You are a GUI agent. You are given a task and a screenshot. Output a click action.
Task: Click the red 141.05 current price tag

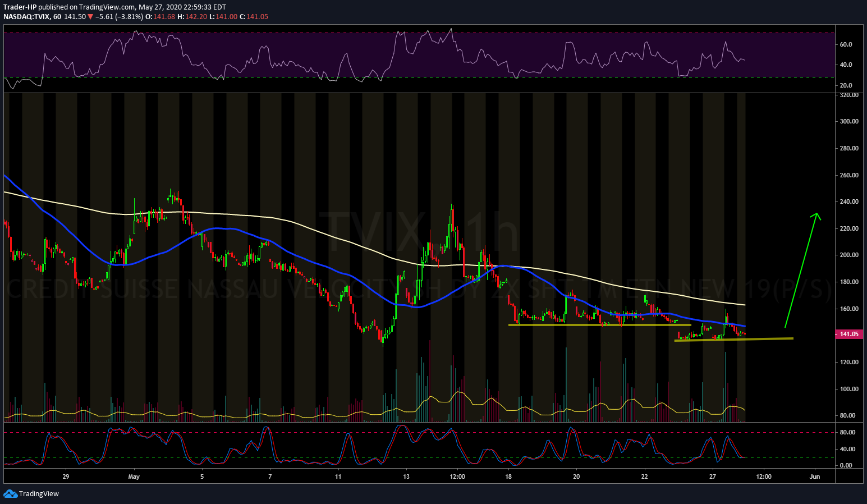coord(849,334)
